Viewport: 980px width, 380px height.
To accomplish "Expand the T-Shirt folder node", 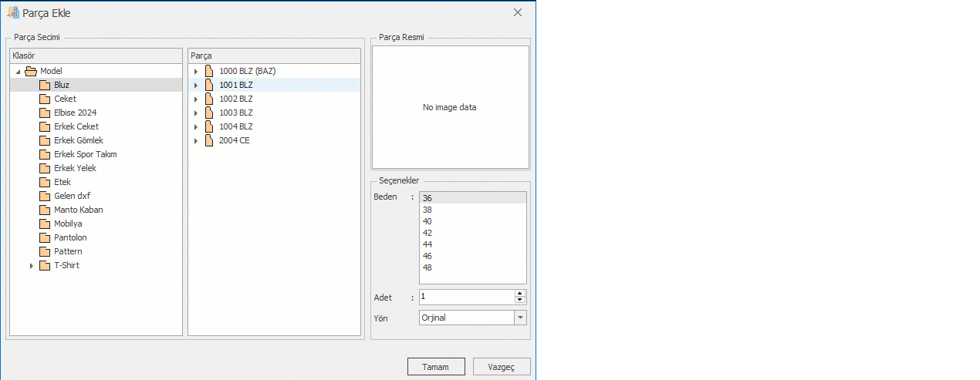I will [x=32, y=266].
